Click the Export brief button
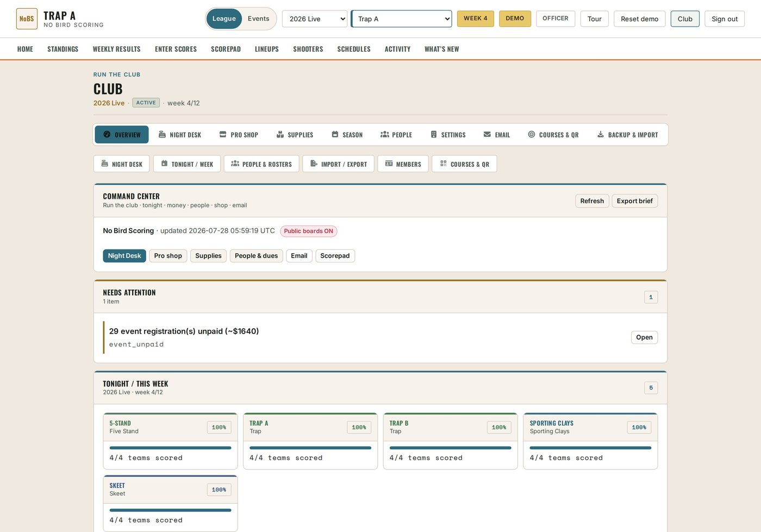Screen dimensions: 761x532 [634, 201]
